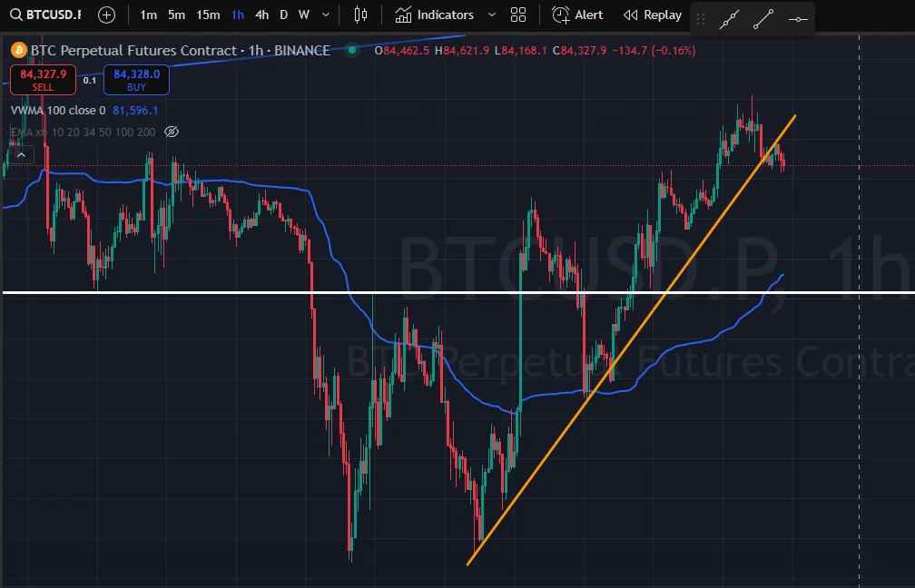Click the orange Bitcoin logo in the legend
The image size is (915, 588).
[x=19, y=51]
